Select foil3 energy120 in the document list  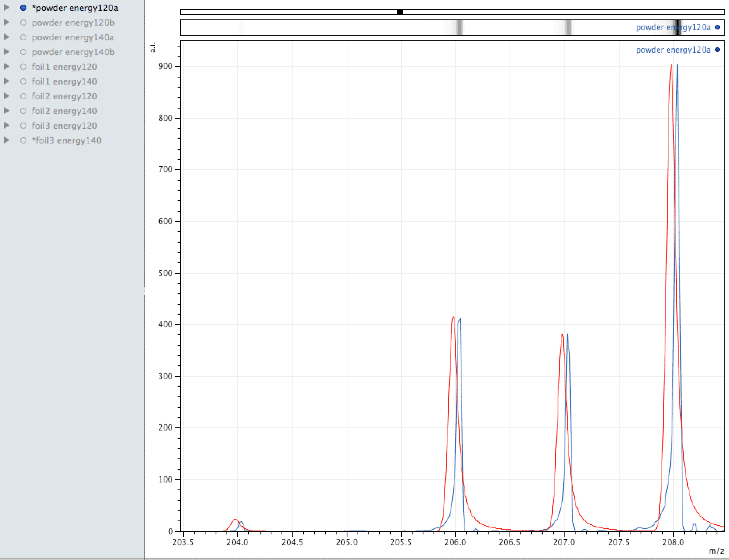64,126
